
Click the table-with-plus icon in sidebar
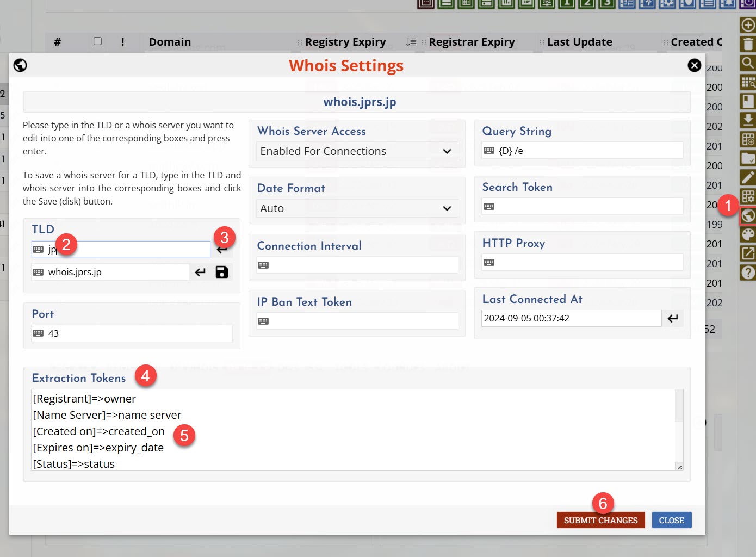coord(748,139)
